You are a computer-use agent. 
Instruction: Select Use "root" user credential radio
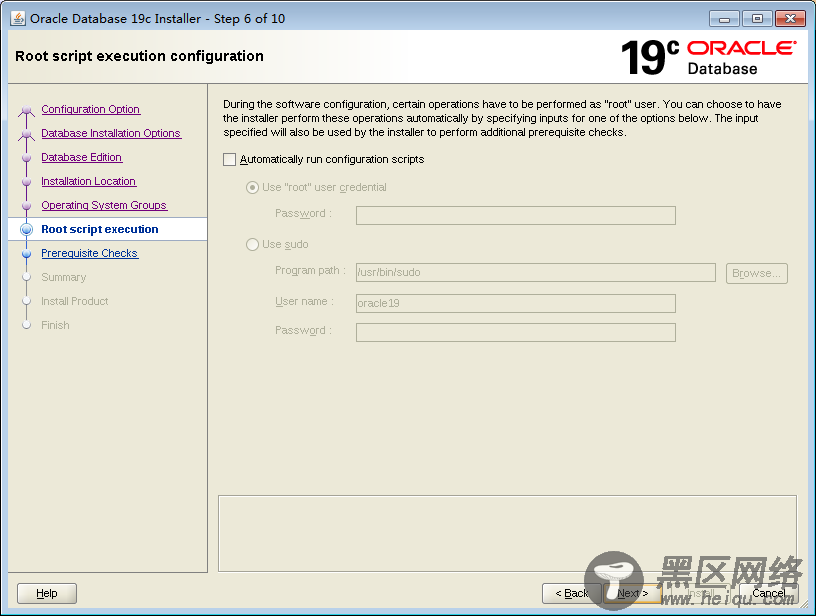tap(252, 187)
